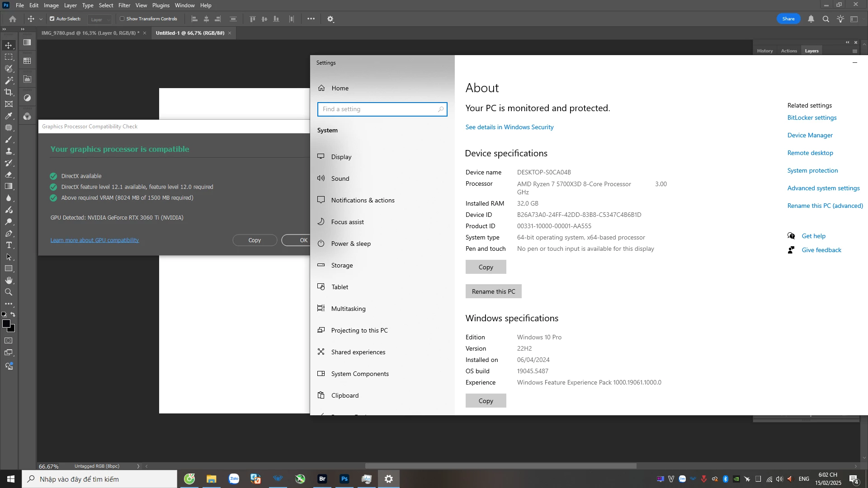Select the Hand tool
Screen dimensions: 868x488
pyautogui.click(x=9, y=280)
